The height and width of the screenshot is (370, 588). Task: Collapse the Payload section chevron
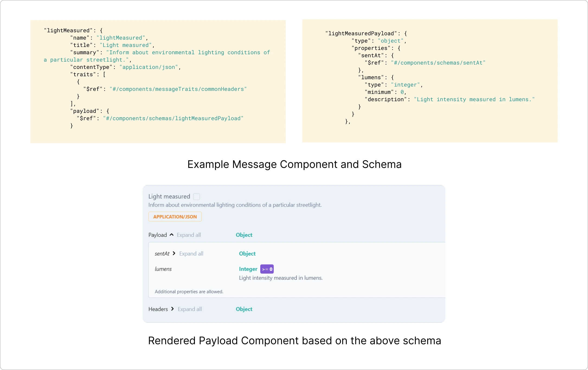172,235
